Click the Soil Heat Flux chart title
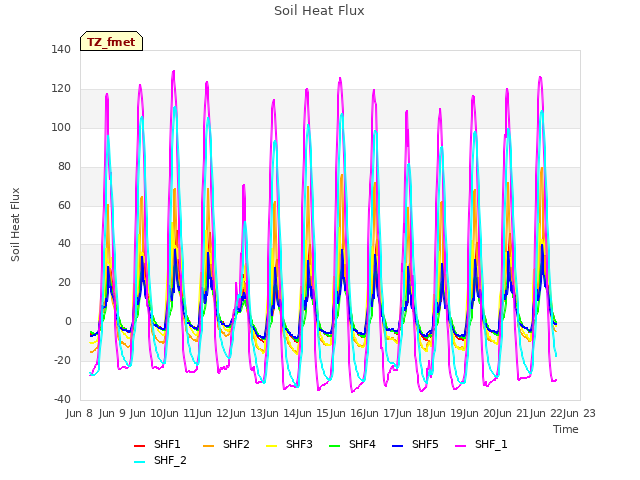 [319, 11]
